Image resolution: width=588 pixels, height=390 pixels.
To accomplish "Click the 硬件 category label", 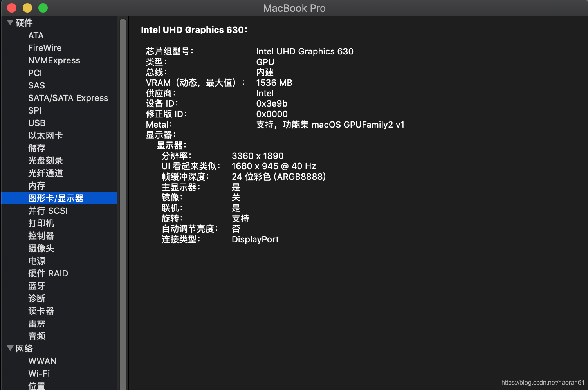I will (x=24, y=23).
